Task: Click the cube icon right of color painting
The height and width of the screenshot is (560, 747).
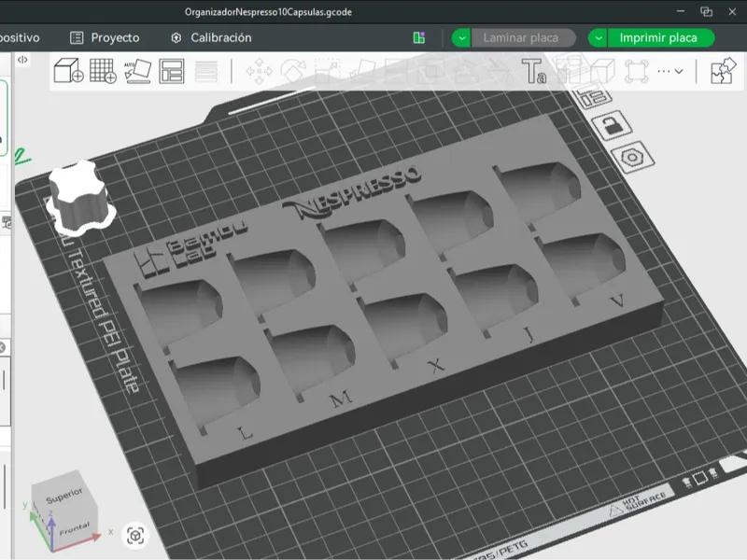Action: point(602,71)
